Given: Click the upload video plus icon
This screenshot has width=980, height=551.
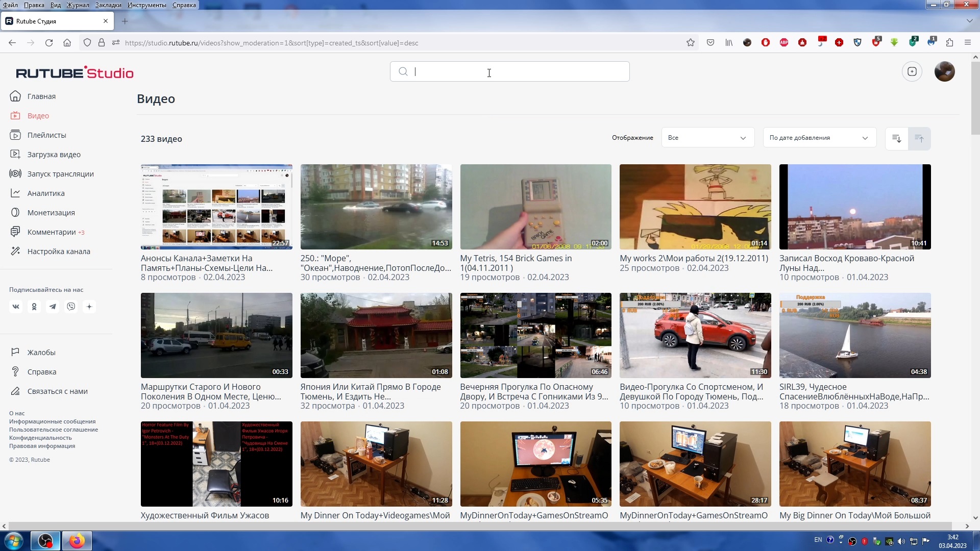Looking at the screenshot, I should (912, 71).
